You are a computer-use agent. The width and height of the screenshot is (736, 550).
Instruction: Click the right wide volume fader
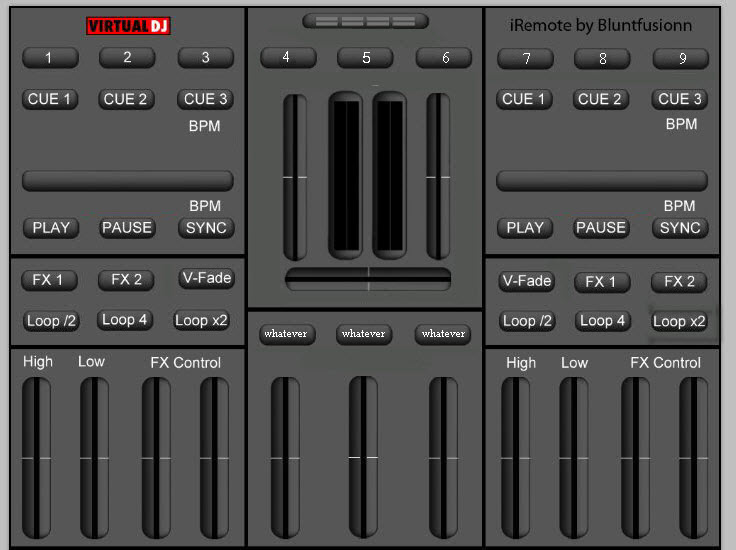tap(390, 175)
